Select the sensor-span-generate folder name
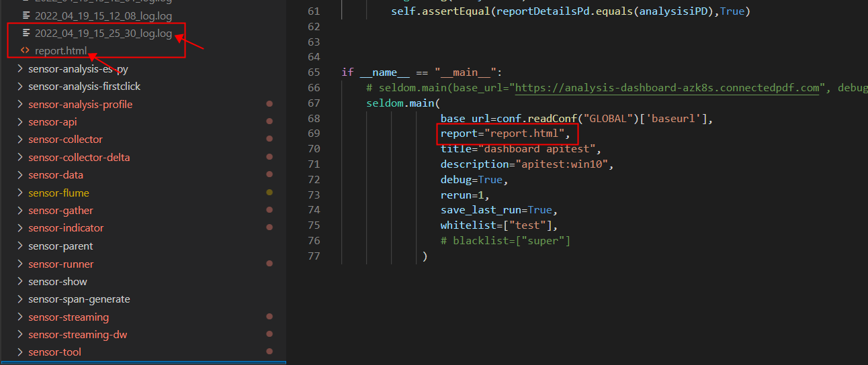This screenshot has width=868, height=365. [x=79, y=299]
